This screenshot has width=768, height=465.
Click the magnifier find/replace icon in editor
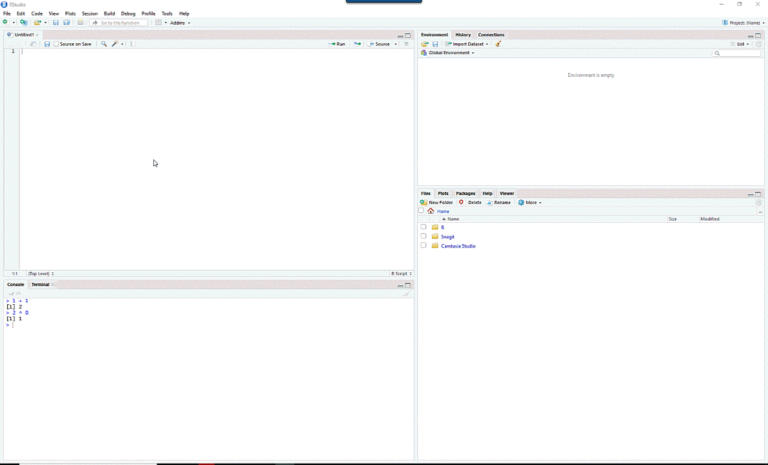tap(104, 44)
